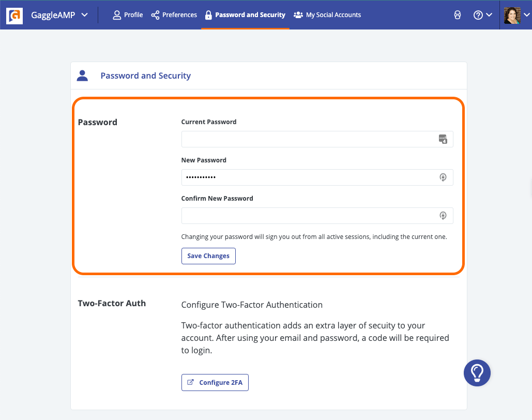532x420 pixels.
Task: Click the Two-Factor Auth section heading
Action: click(112, 303)
